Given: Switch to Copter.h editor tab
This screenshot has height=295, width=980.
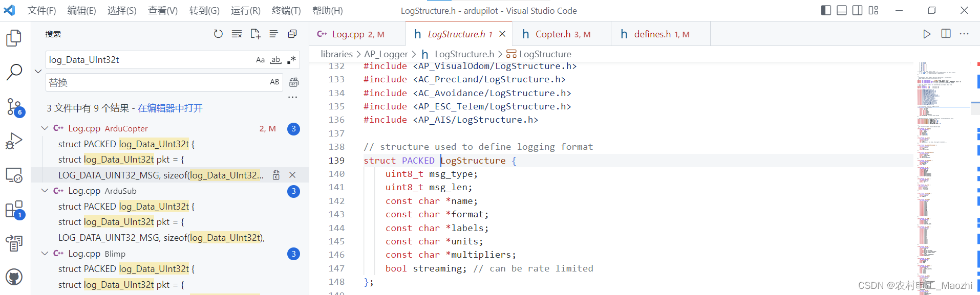Looking at the screenshot, I should [x=562, y=34].
